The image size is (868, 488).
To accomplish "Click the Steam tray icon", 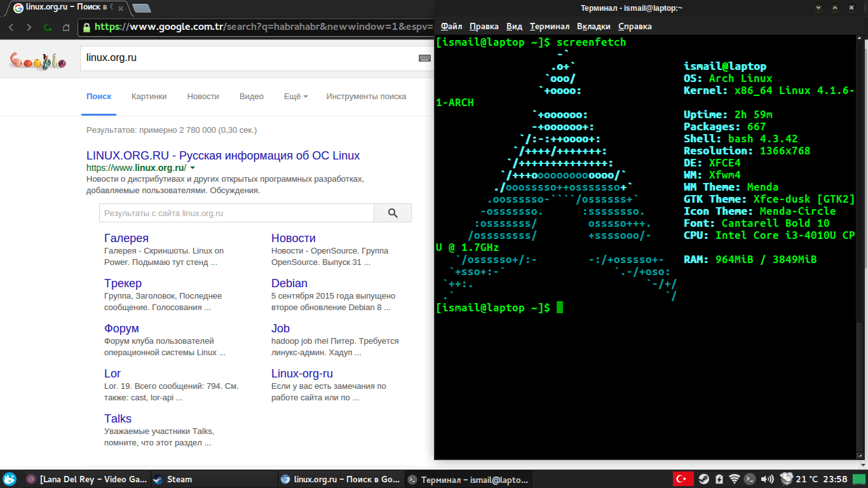I will (703, 479).
